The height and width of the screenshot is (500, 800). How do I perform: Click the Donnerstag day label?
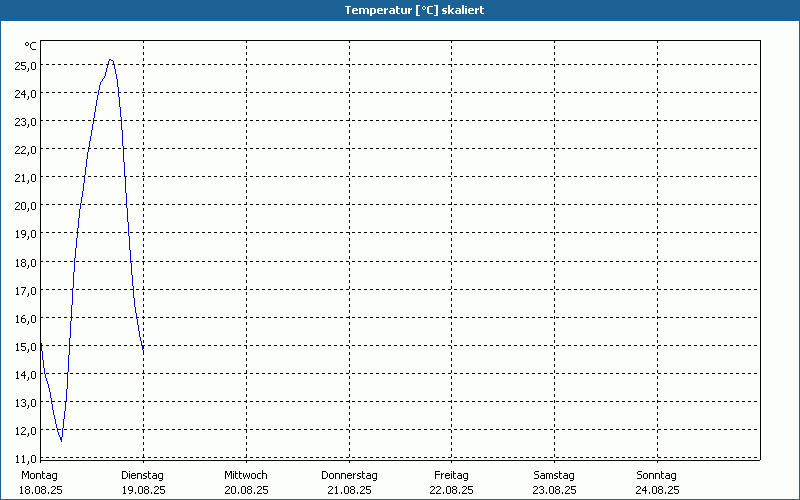coord(349,476)
